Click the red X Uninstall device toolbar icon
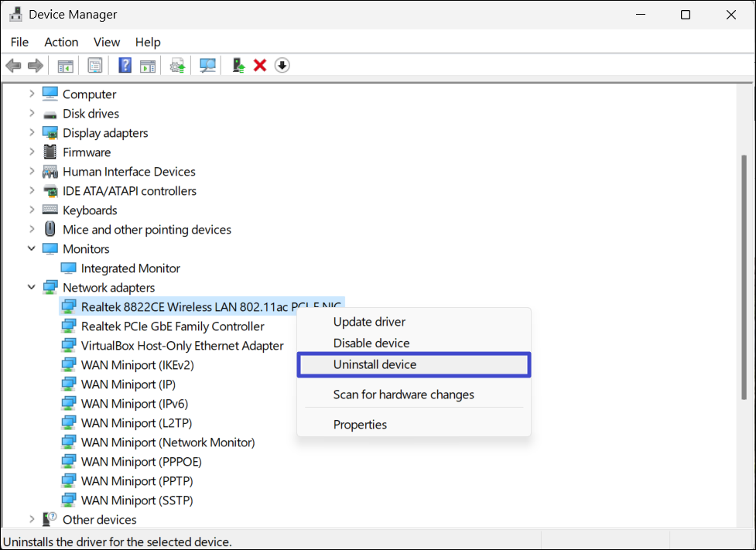 click(260, 66)
